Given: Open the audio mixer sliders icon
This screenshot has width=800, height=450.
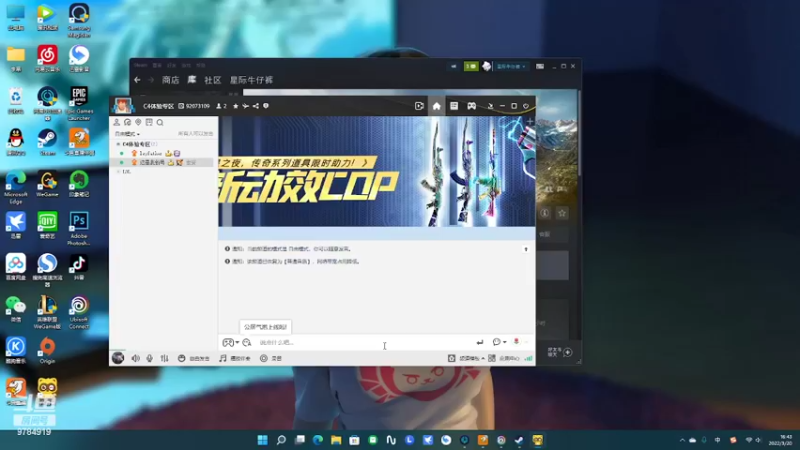Looking at the screenshot, I should point(164,358).
